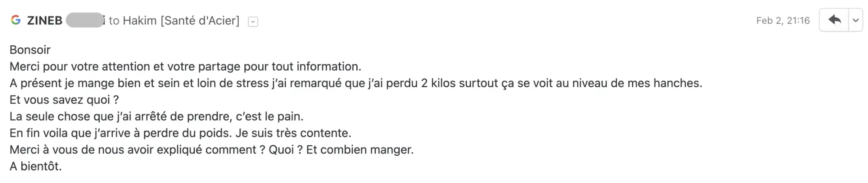Viewport: 868px width, 183px height.
Task: Click the words 2 kilos in message
Action: click(x=438, y=83)
